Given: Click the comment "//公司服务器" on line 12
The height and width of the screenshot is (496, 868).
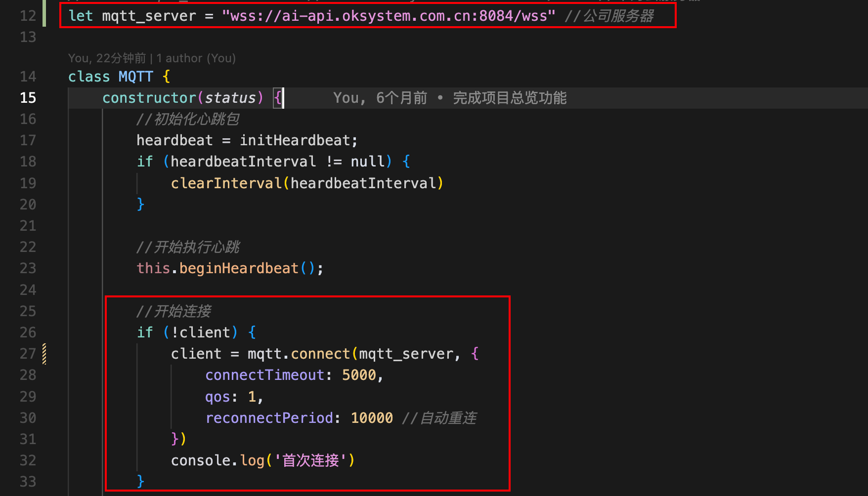Looking at the screenshot, I should click(x=609, y=16).
